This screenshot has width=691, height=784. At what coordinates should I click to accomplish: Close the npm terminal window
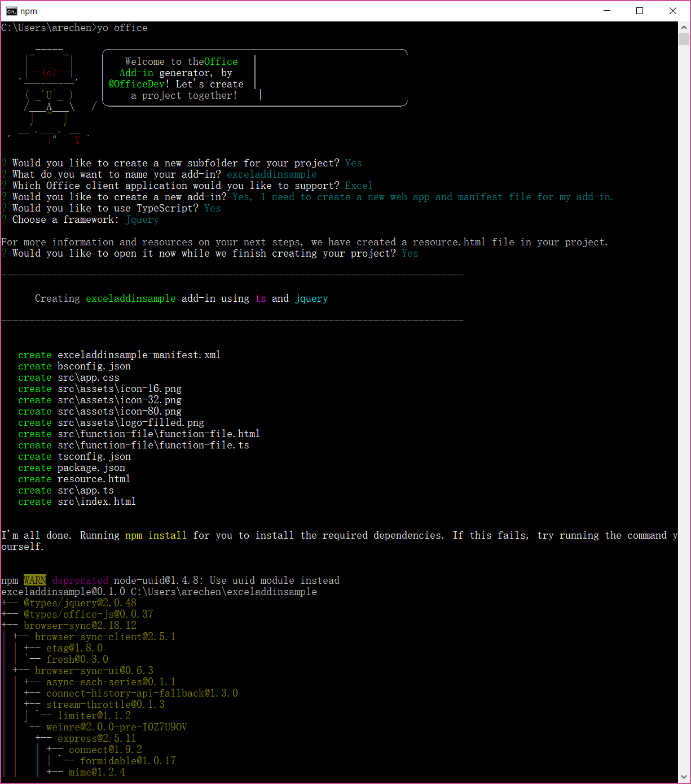click(x=672, y=11)
